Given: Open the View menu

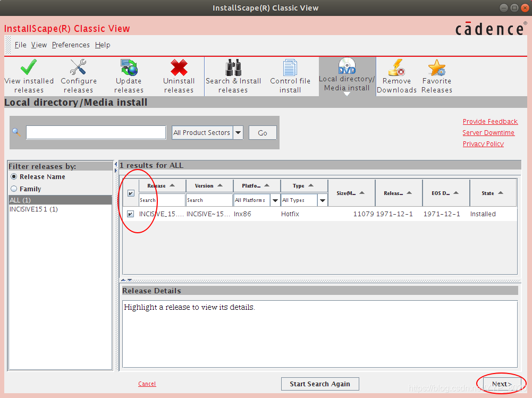Looking at the screenshot, I should point(39,45).
